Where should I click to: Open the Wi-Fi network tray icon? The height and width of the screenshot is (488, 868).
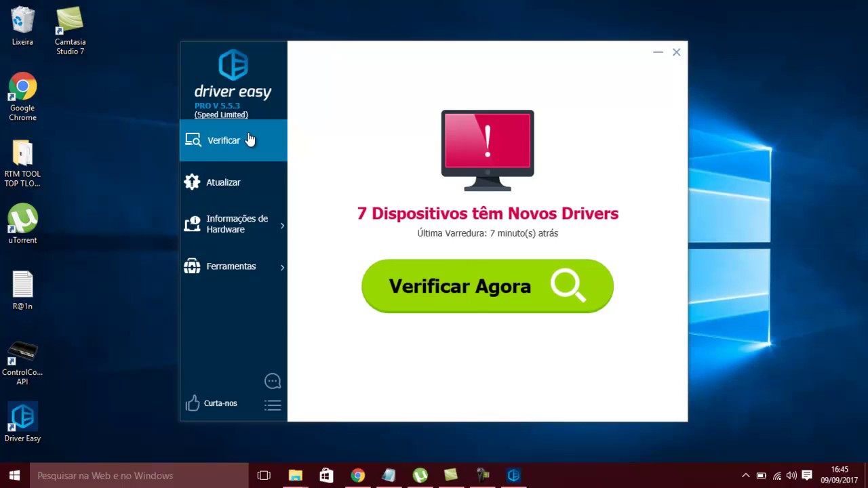coord(776,475)
